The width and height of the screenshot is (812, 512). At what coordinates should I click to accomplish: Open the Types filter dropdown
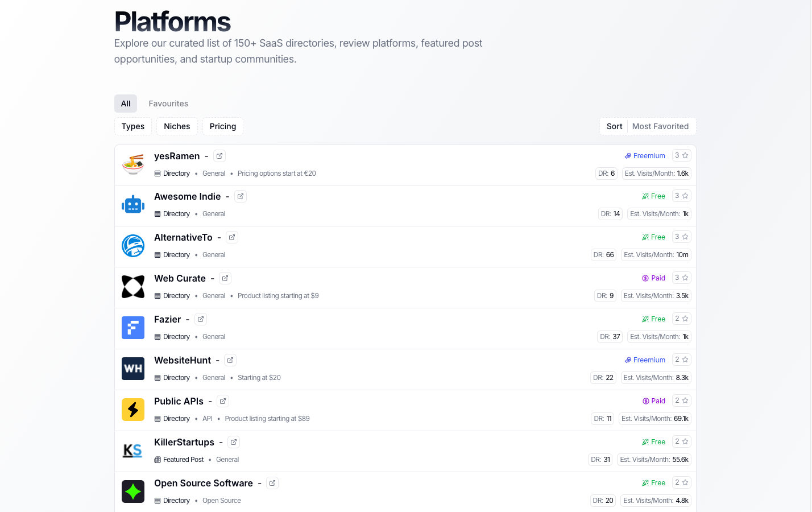click(133, 126)
